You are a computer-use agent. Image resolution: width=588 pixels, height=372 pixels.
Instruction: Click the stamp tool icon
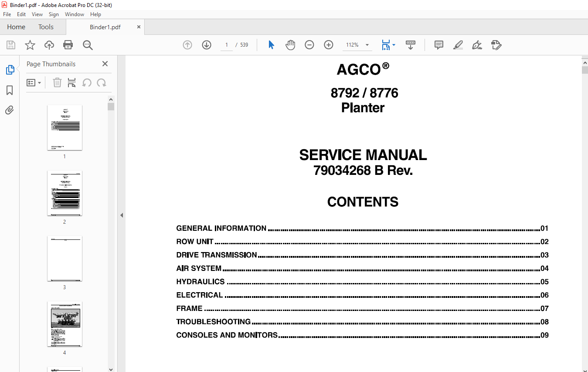point(496,45)
